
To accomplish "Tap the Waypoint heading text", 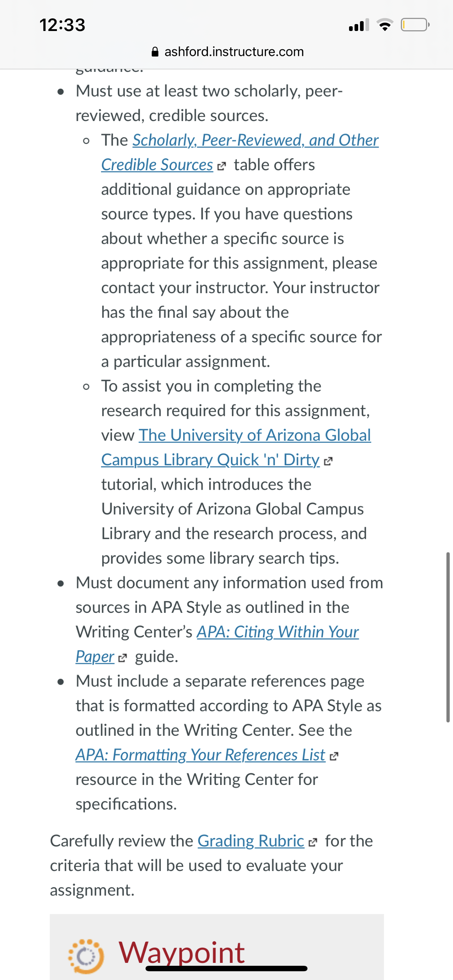I will (182, 953).
